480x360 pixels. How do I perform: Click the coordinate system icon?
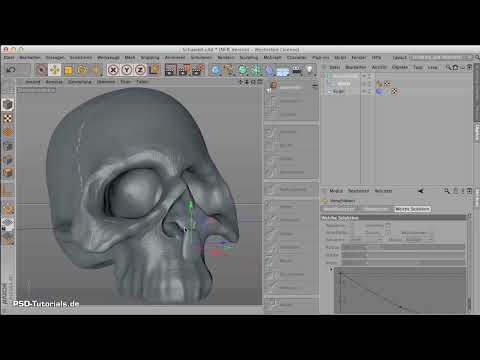click(154, 70)
